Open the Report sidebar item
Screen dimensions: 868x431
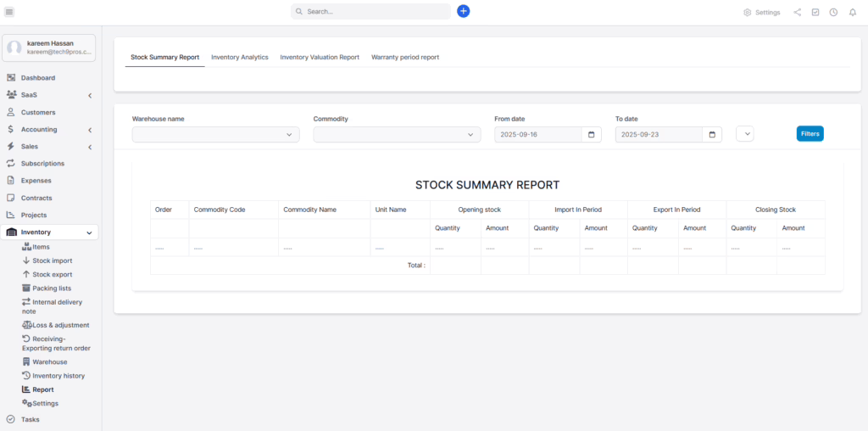pyautogui.click(x=37, y=389)
